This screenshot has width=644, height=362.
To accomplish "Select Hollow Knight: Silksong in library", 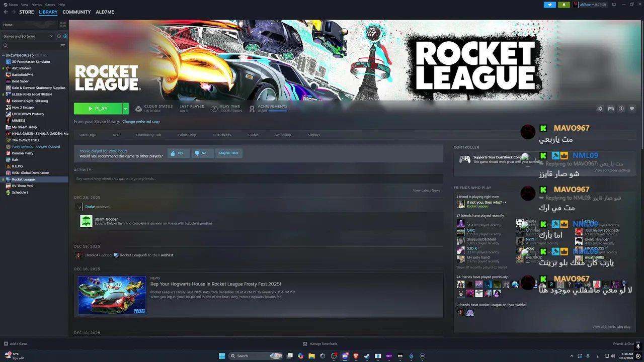I will 30,101.
